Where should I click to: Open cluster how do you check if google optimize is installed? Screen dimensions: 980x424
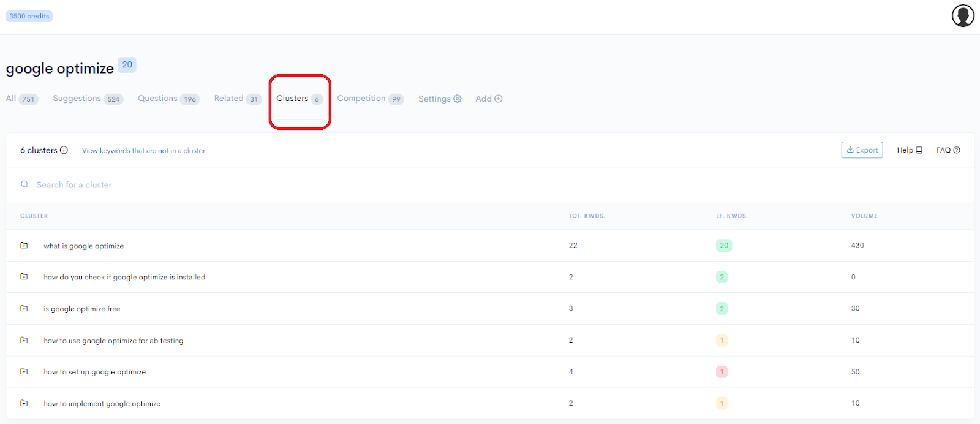tap(124, 277)
